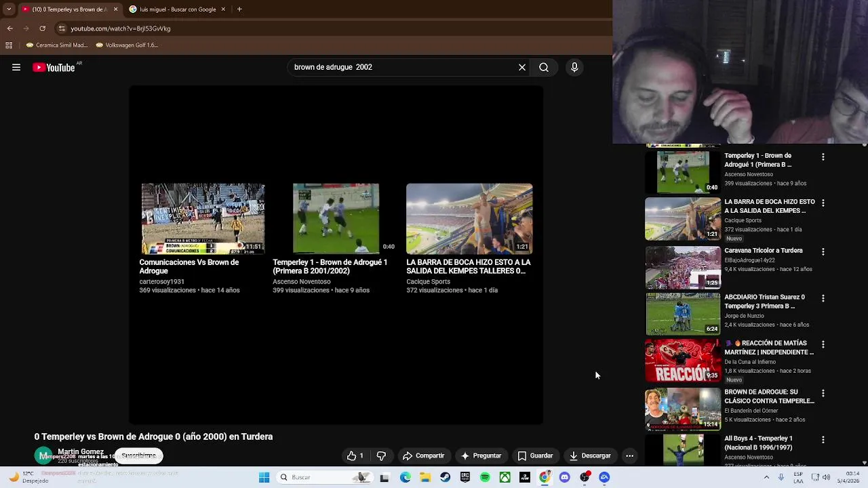Image resolution: width=868 pixels, height=488 pixels.
Task: Save video with Guardar button
Action: (535, 455)
